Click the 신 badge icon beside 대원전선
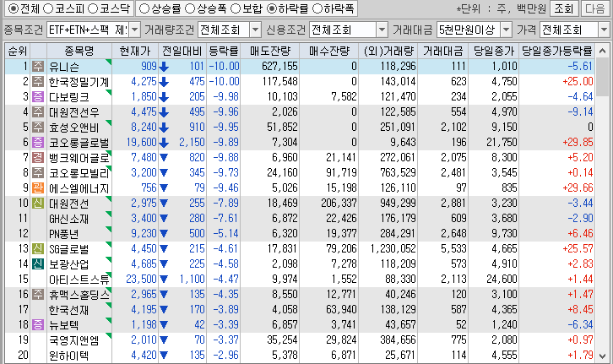This screenshot has width=613, height=364. tap(38, 203)
